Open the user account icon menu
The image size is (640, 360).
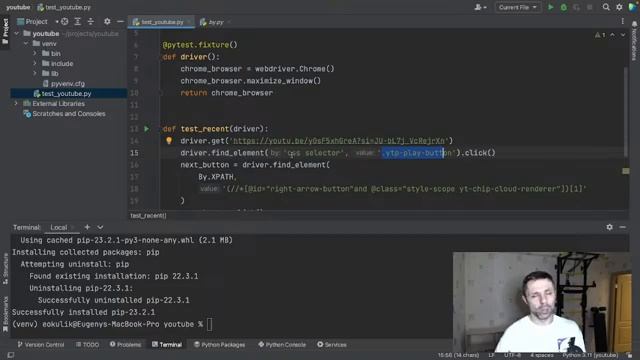[x=480, y=7]
